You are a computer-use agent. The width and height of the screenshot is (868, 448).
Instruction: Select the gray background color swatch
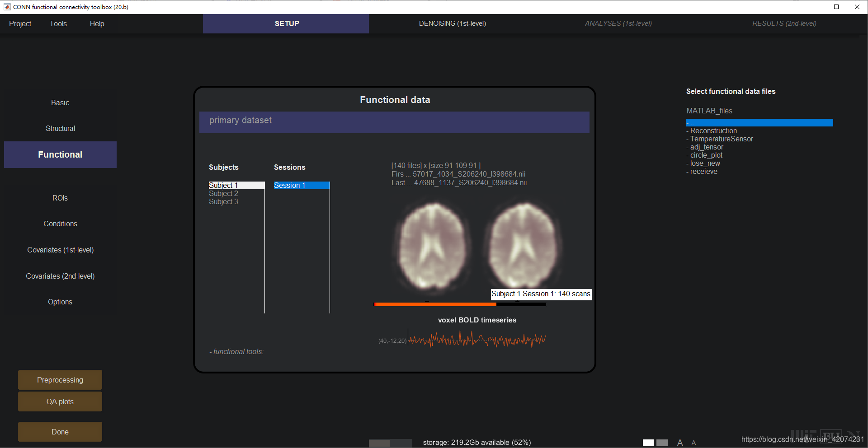(x=662, y=443)
